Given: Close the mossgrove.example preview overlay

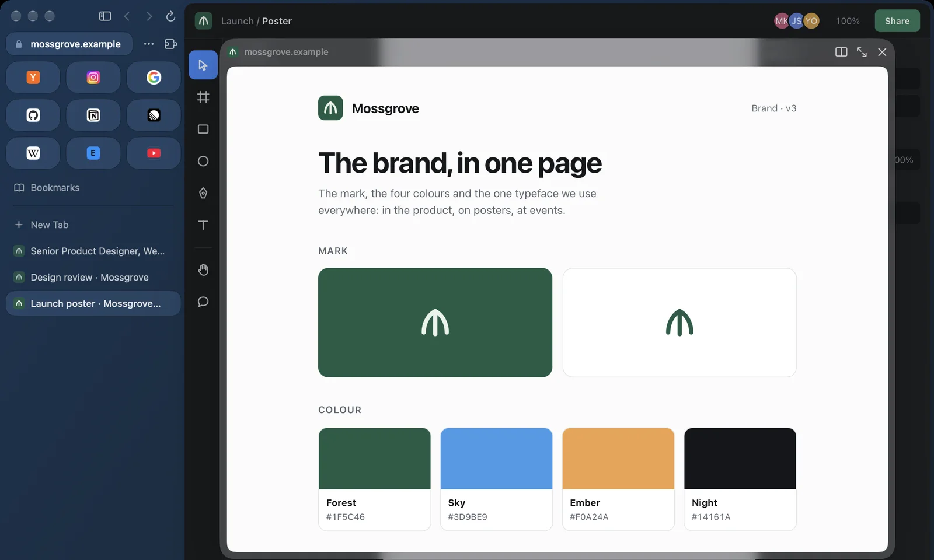Looking at the screenshot, I should click(x=882, y=52).
